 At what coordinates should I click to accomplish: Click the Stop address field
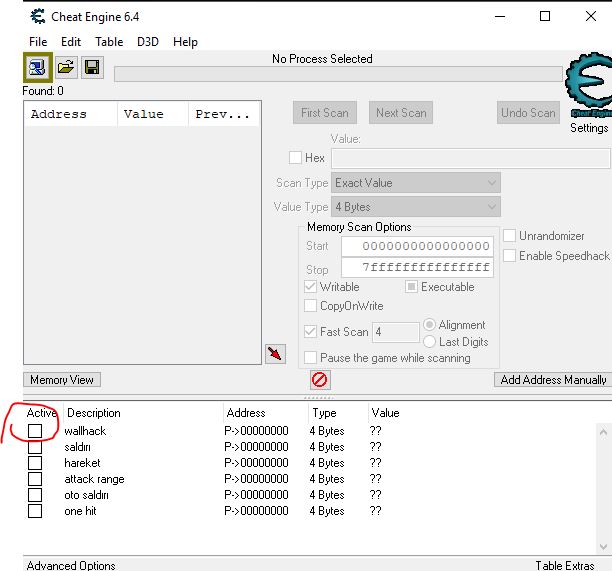coord(417,268)
